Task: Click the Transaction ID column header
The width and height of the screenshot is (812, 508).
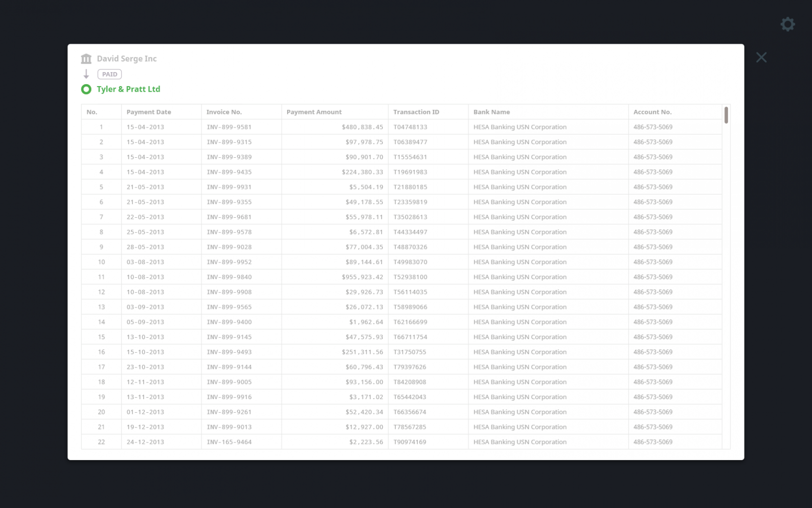Action: tap(416, 112)
